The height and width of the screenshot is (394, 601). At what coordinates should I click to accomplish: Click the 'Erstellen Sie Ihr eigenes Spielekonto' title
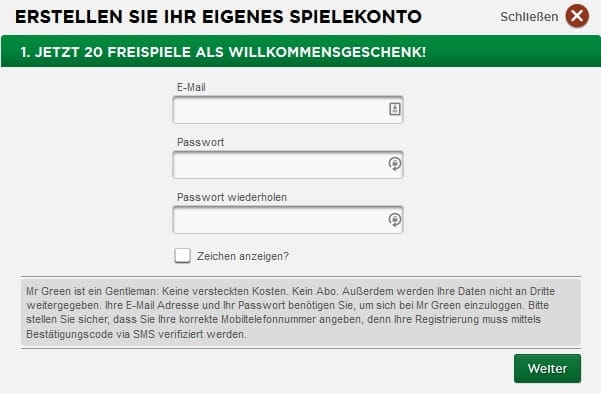[x=218, y=17]
